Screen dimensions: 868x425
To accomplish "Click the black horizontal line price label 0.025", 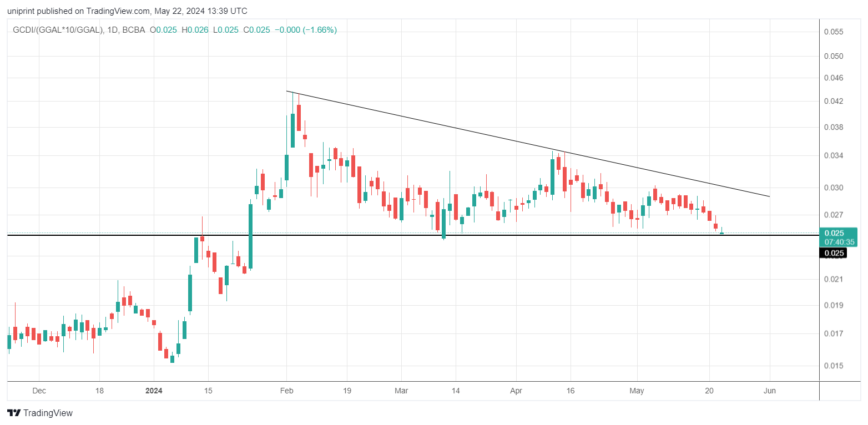I will (834, 254).
